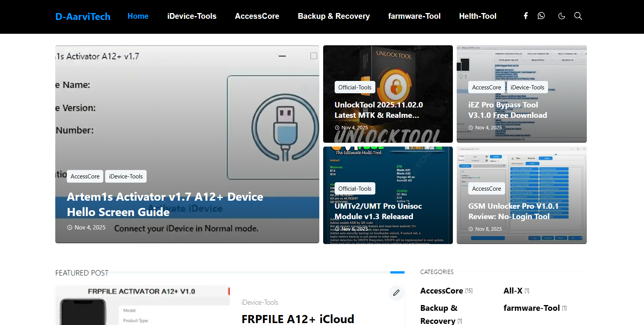Open farmware-Tool menu item

[x=414, y=16]
